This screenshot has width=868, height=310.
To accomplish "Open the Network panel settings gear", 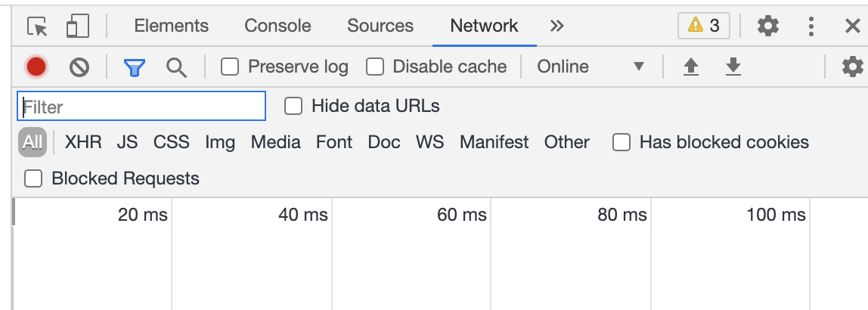I will [x=852, y=67].
